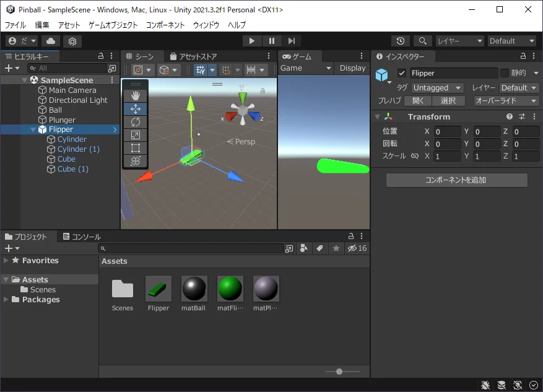Click the debug mode bug icon
The image size is (543, 392).
coord(485,385)
